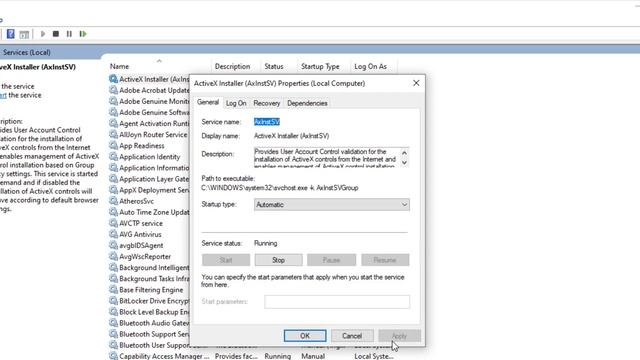Viewport: 640px width, 360px height.
Task: Select AppX Deployment Service row
Action: click(x=149, y=190)
